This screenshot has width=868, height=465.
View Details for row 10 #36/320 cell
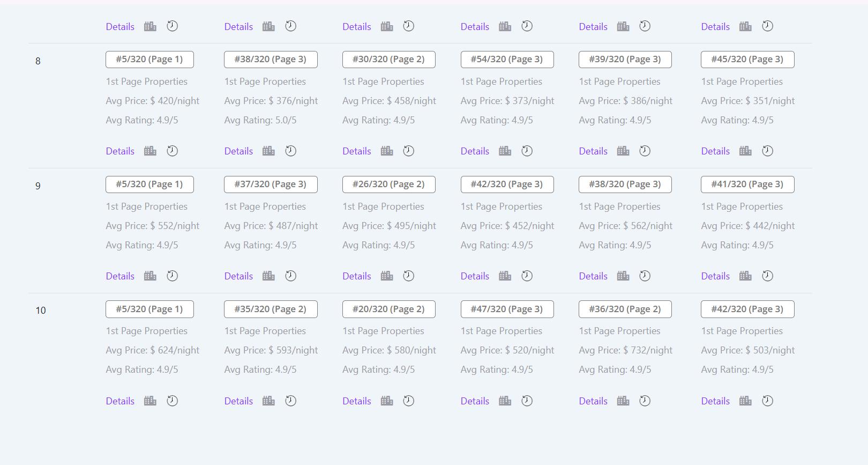(593, 401)
